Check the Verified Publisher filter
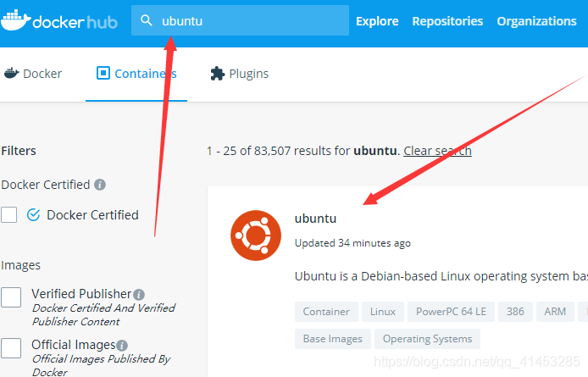The image size is (588, 377). (x=11, y=297)
